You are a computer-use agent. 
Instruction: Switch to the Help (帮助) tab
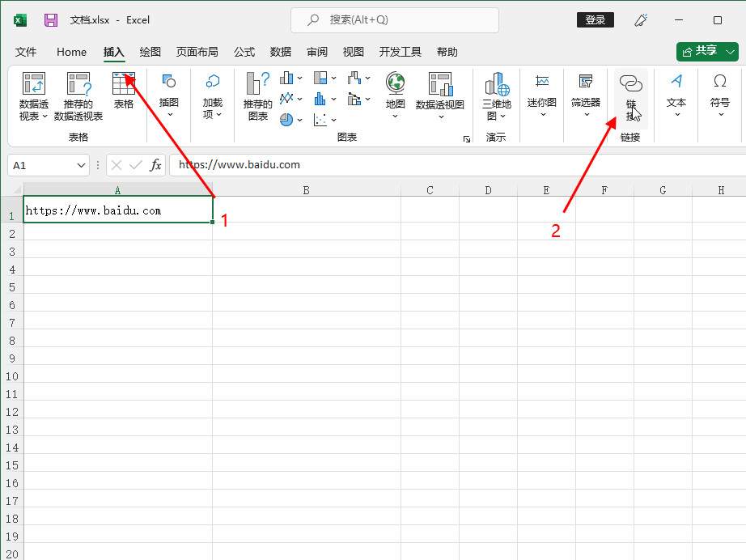coord(447,52)
